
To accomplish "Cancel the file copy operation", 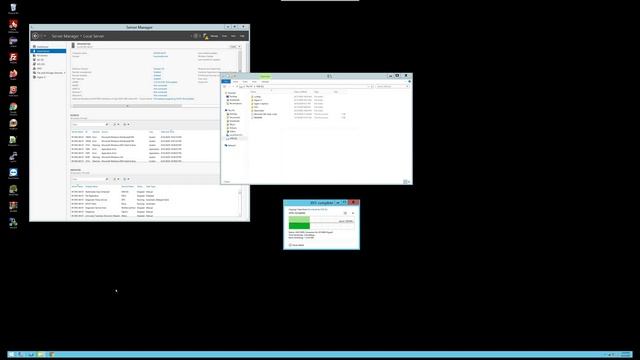I will tap(353, 213).
